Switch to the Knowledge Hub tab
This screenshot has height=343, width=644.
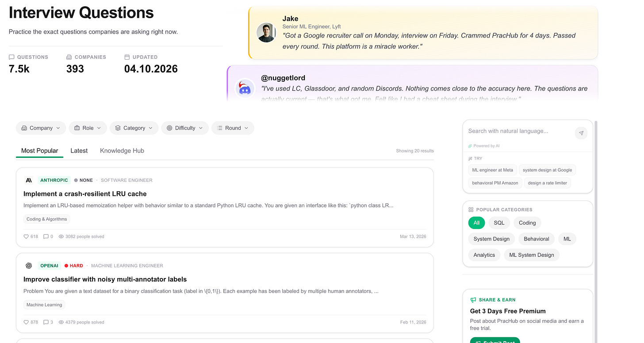[x=122, y=151]
